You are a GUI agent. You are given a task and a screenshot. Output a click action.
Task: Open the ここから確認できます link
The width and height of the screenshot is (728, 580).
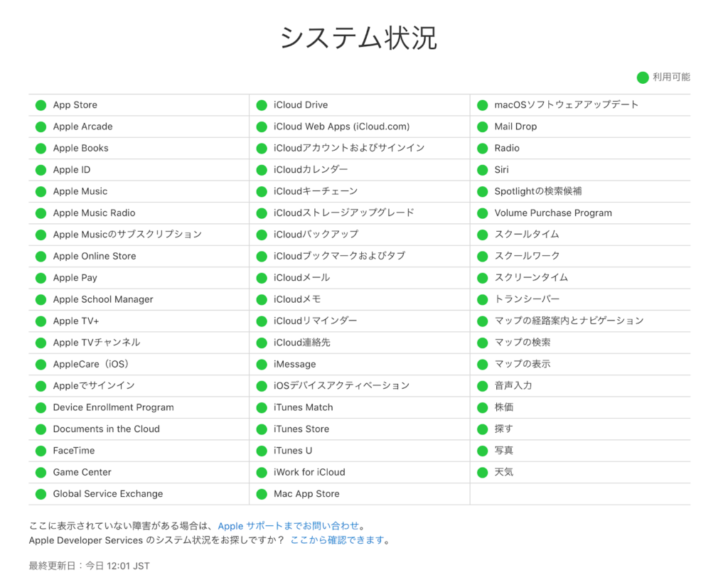pos(337,540)
